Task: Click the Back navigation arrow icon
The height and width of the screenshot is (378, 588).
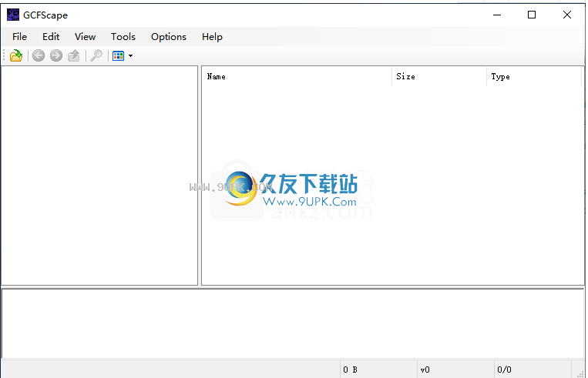Action: [x=39, y=56]
